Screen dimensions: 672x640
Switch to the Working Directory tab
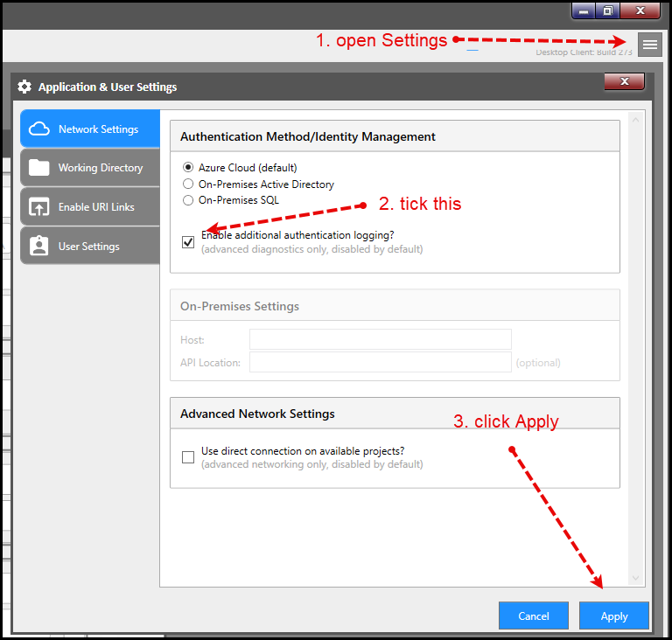click(90, 168)
